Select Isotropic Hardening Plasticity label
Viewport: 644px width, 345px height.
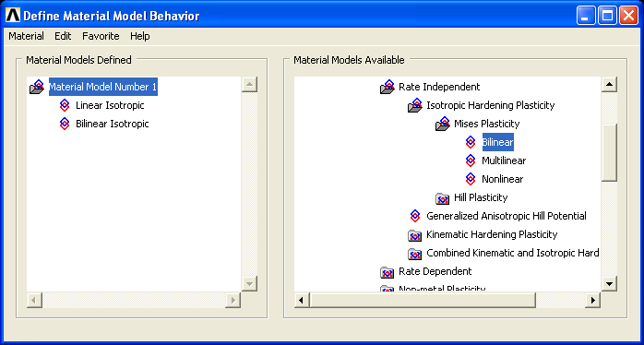pos(491,105)
